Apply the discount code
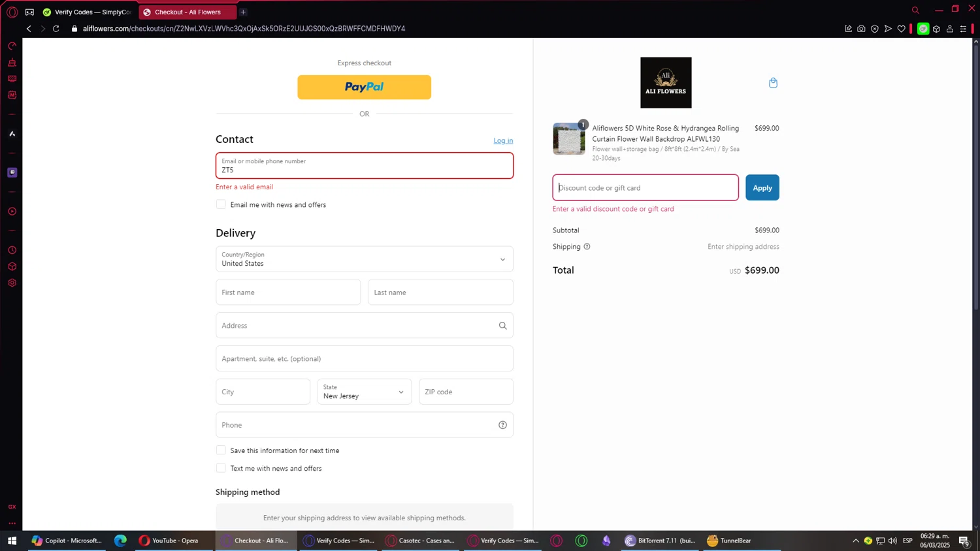Image resolution: width=980 pixels, height=551 pixels. (x=762, y=187)
